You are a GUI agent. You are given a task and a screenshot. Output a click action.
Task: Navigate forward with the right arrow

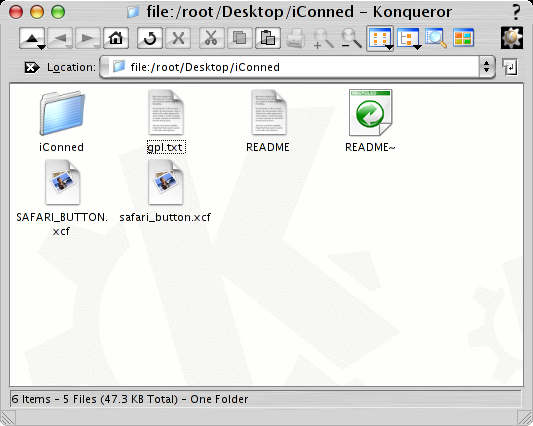[x=88, y=38]
